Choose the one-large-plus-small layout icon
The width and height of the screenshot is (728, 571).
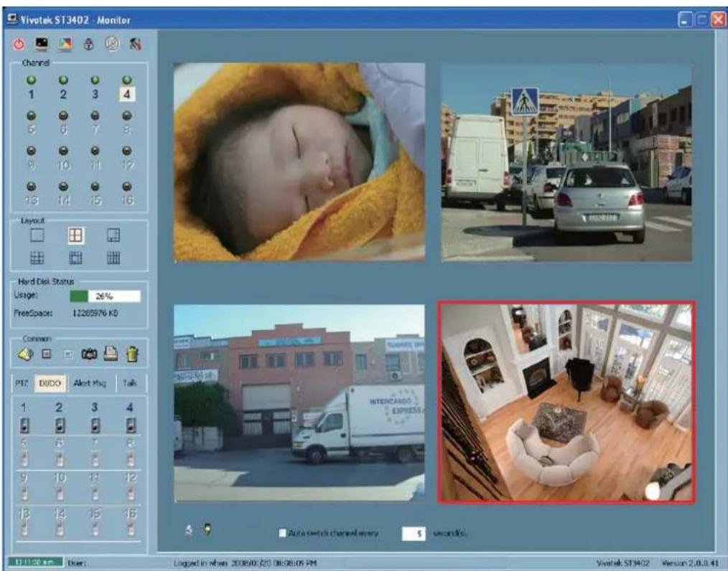pyautogui.click(x=113, y=235)
